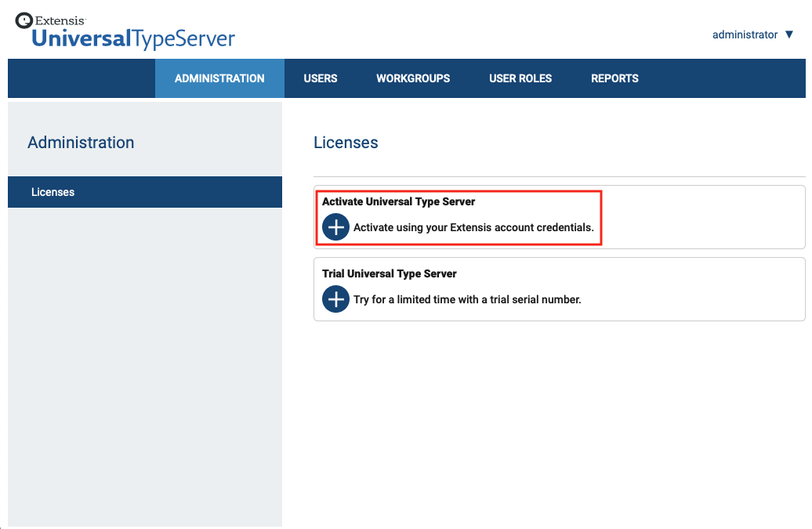
Task: Select Licenses in the Administration sidebar
Action: point(145,192)
